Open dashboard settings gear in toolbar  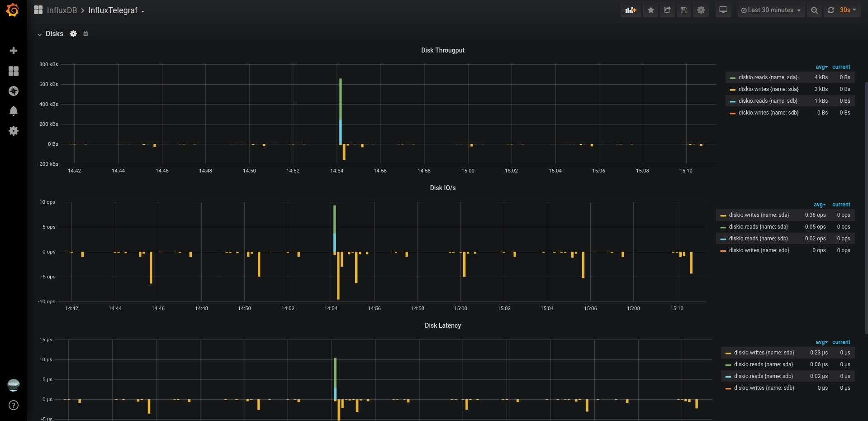click(x=701, y=10)
